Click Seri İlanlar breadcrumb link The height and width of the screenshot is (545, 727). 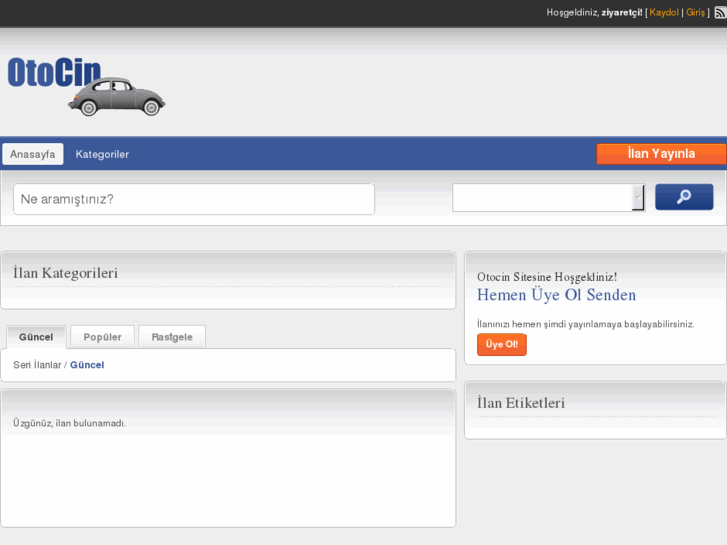[x=37, y=365]
